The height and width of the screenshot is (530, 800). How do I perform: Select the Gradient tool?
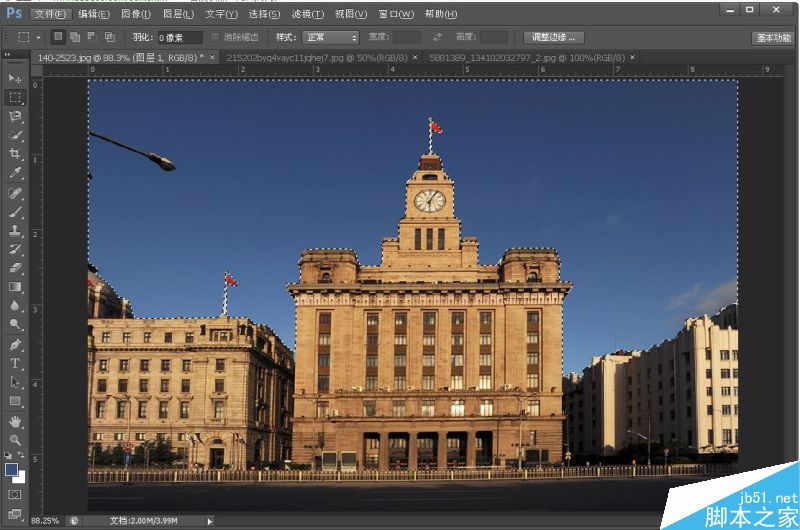(x=15, y=287)
